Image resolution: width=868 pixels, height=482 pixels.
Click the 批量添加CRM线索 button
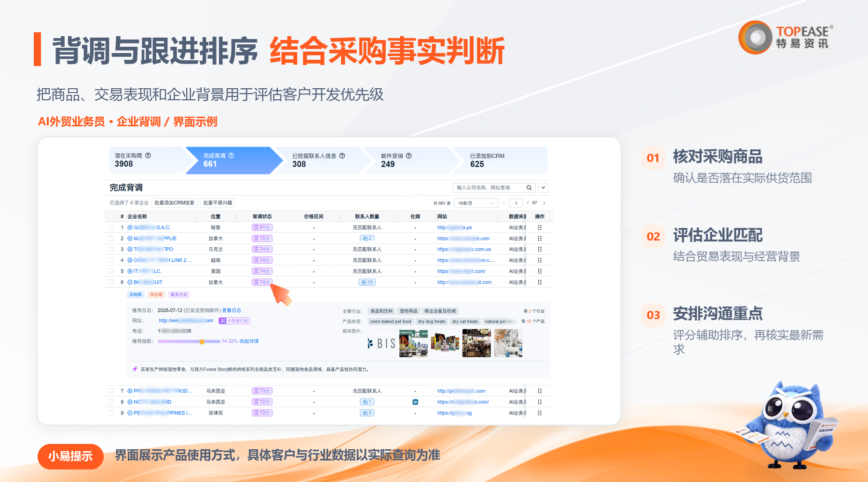(x=175, y=203)
